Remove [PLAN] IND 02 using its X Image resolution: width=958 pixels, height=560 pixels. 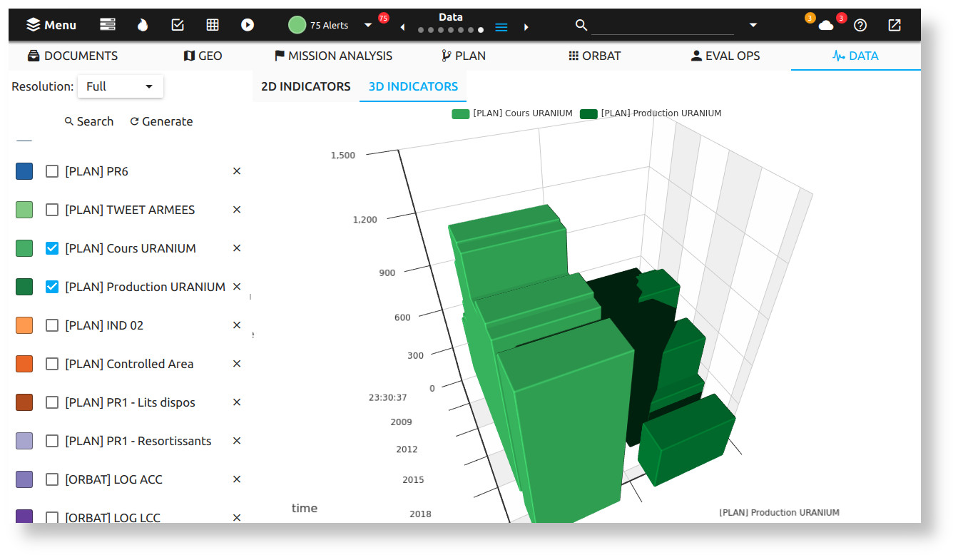coord(236,325)
